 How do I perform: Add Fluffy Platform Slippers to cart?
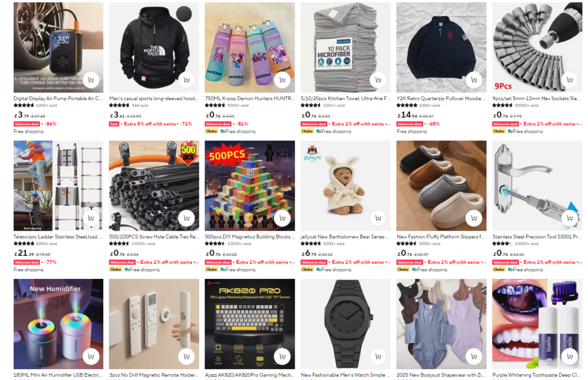(x=474, y=218)
